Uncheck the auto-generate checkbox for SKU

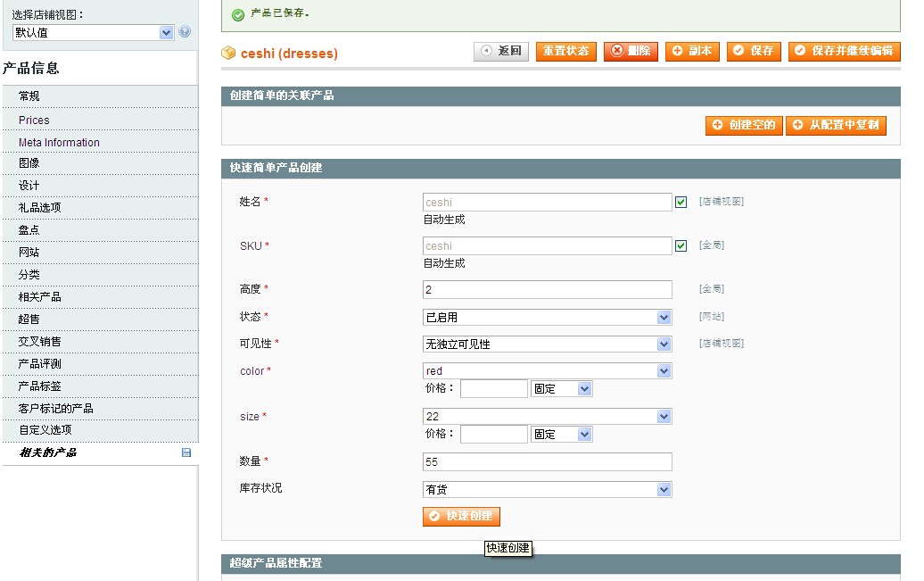(x=681, y=245)
